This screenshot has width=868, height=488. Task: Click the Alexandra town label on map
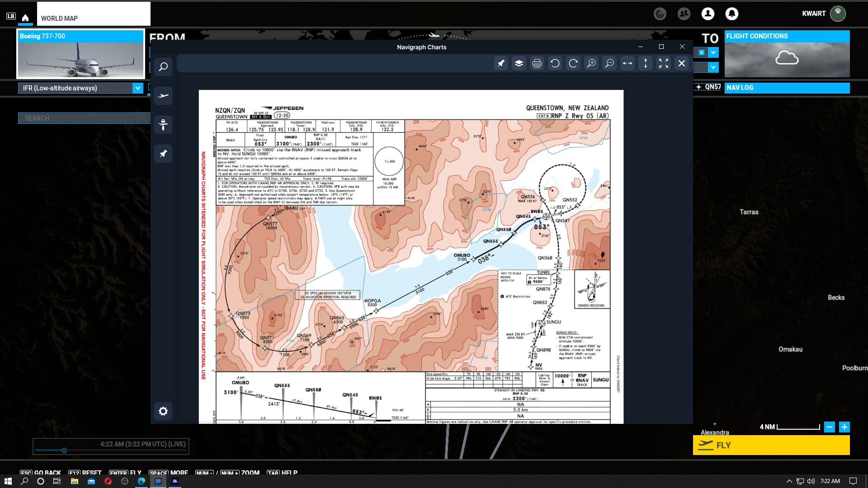pos(715,432)
